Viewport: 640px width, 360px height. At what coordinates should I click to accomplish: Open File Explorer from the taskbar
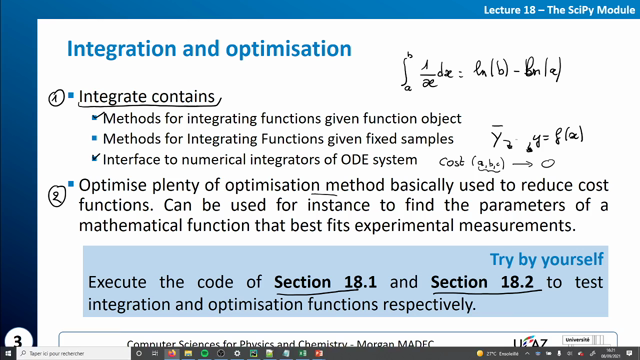point(188,353)
